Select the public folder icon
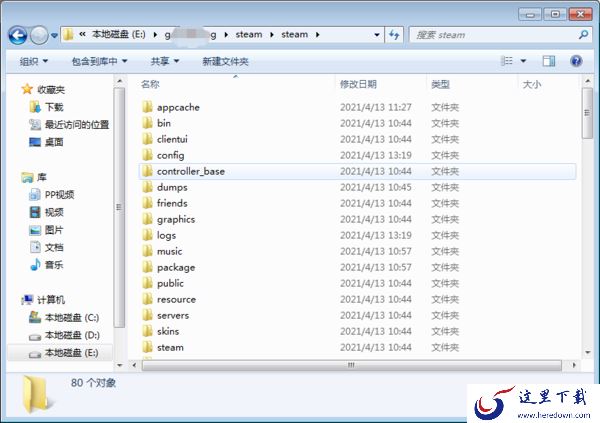The image size is (600, 423). coord(147,283)
